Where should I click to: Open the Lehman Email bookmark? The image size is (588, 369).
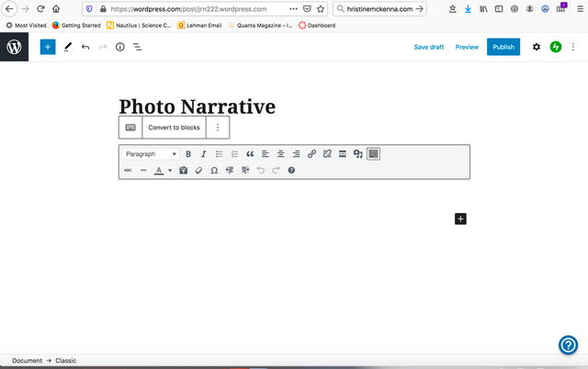198,26
